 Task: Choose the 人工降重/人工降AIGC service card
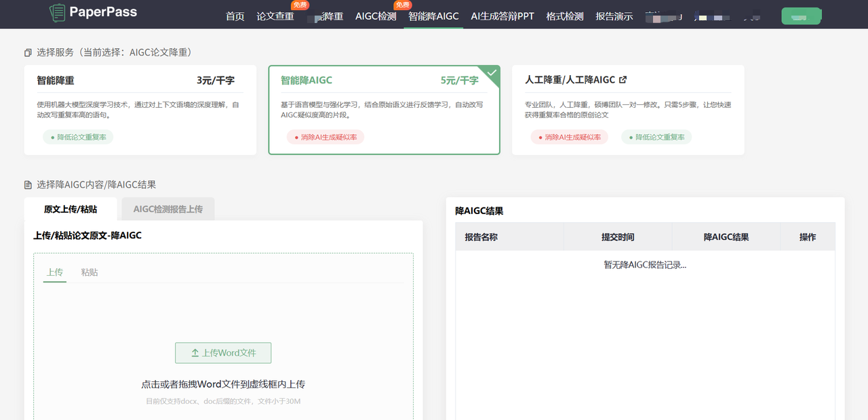(x=628, y=110)
